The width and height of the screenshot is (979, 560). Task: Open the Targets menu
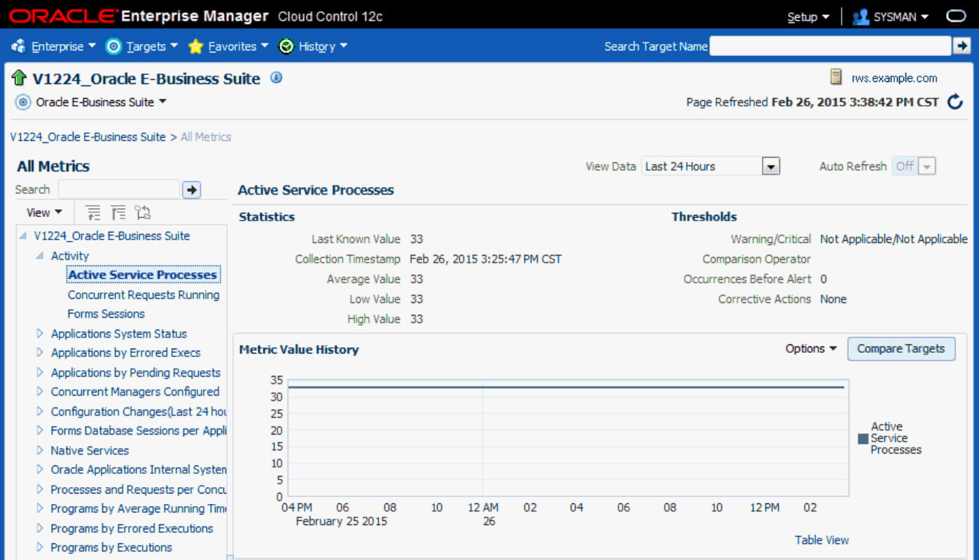152,47
